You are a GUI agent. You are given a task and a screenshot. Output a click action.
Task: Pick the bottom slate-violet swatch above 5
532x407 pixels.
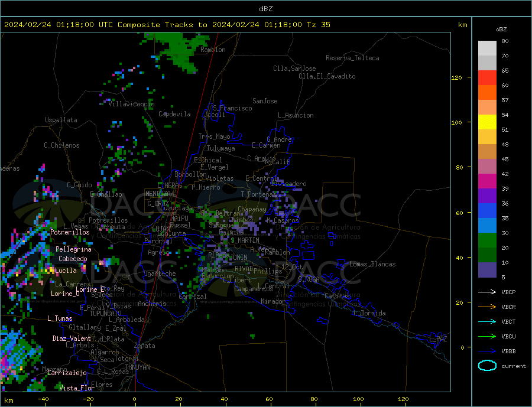tap(487, 270)
